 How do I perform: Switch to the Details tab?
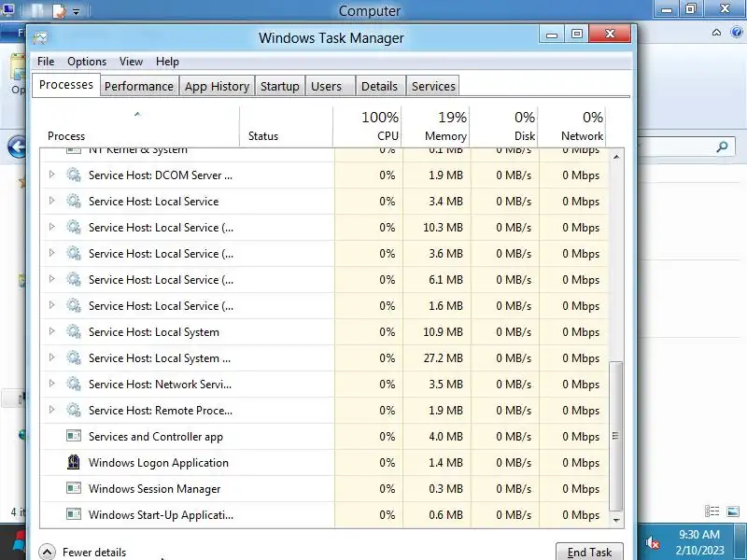click(380, 86)
